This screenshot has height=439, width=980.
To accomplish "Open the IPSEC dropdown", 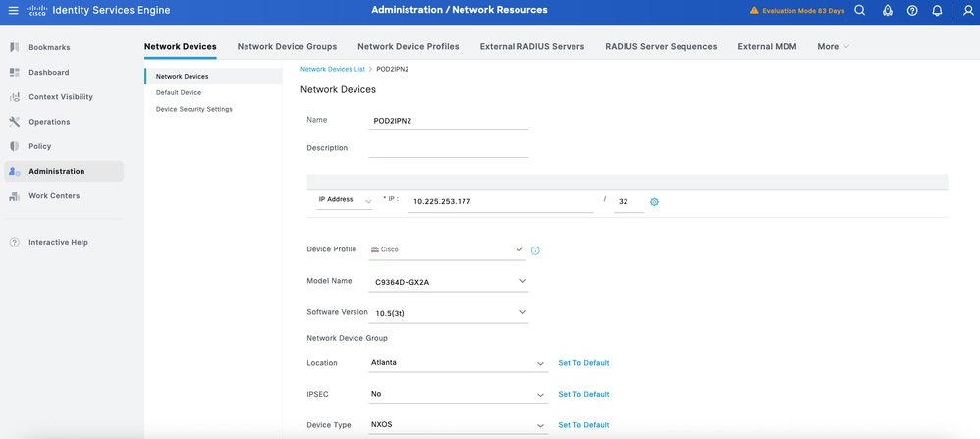I will (459, 394).
